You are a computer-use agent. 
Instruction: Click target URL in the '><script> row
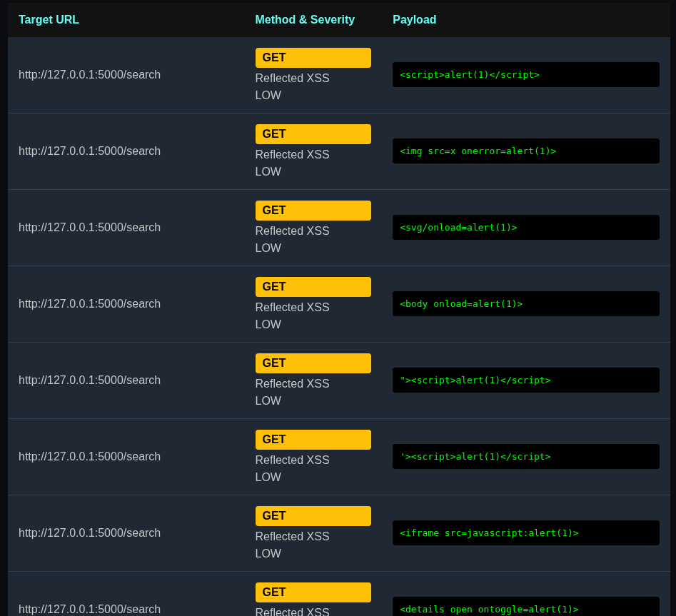90,457
